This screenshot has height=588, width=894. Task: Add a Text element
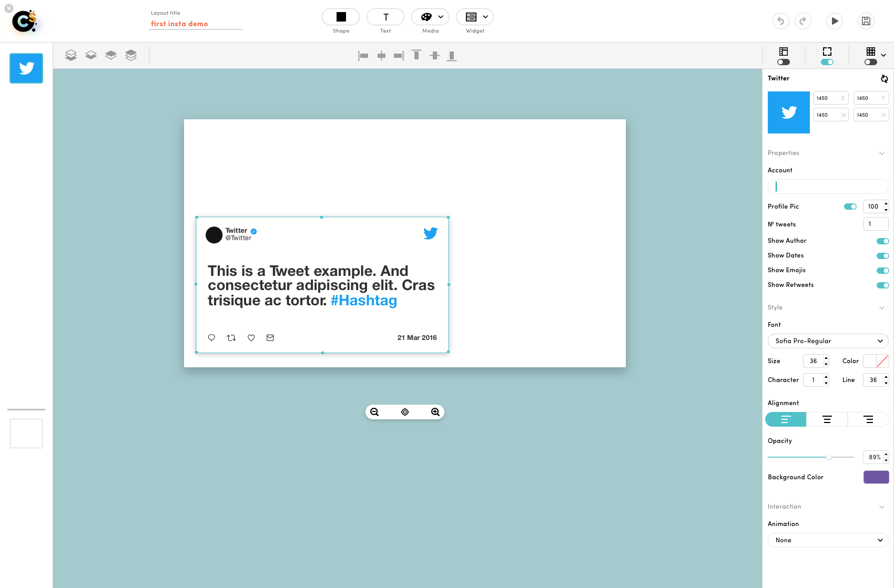coord(385,17)
